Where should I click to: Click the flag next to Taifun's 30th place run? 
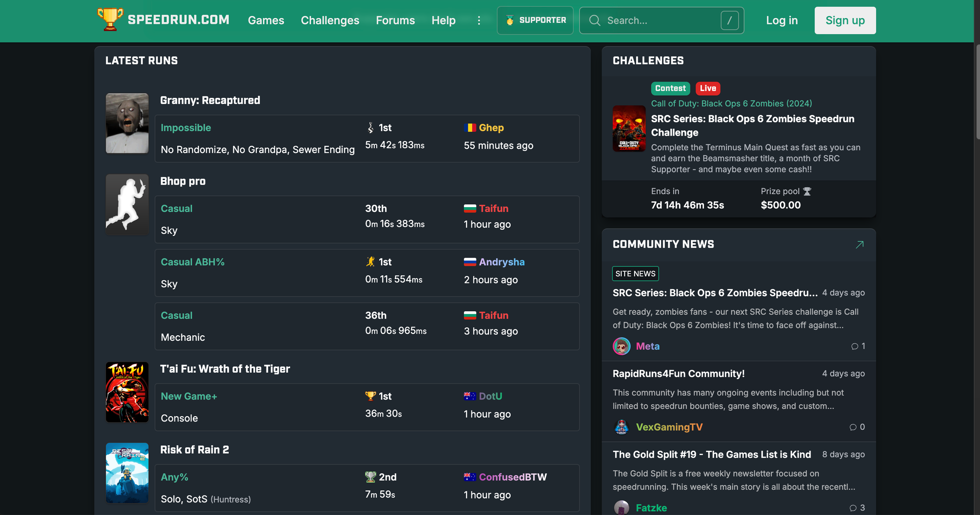(470, 209)
